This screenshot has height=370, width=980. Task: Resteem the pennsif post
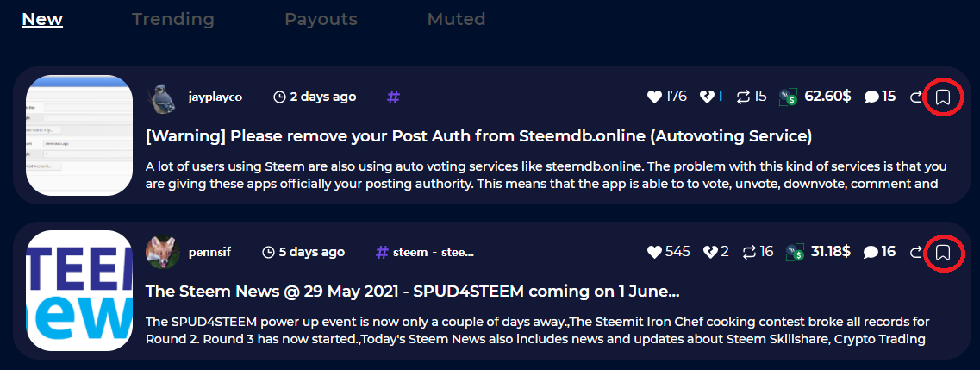click(x=749, y=252)
